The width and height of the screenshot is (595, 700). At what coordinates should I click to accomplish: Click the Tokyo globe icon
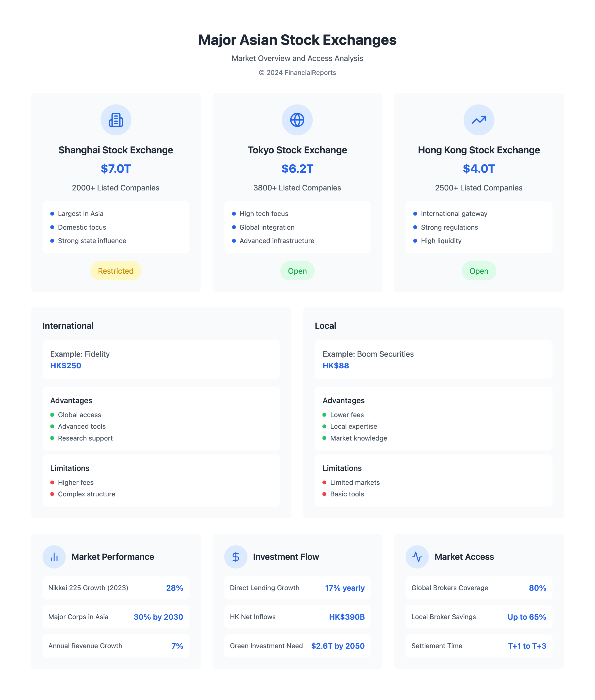point(297,120)
